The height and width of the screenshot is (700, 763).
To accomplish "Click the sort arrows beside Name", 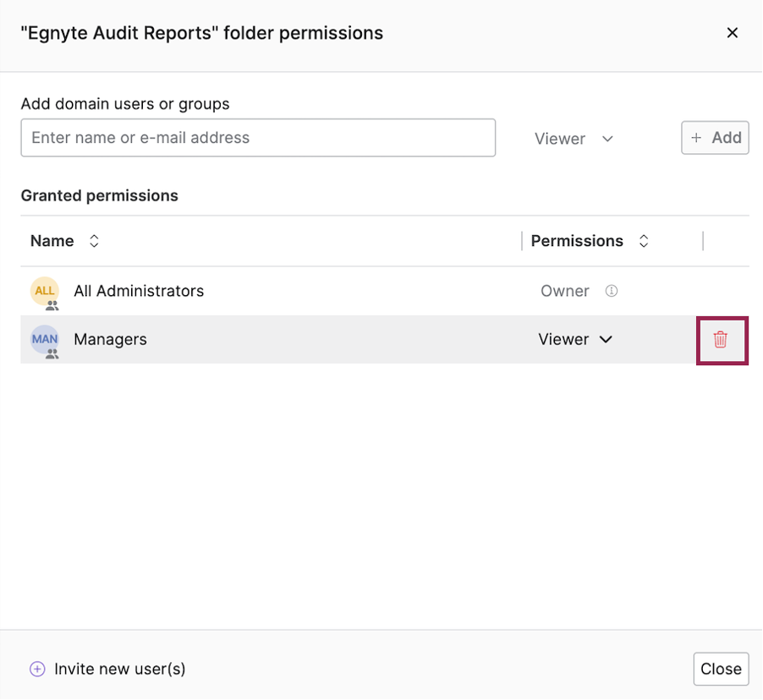I will click(x=94, y=241).
